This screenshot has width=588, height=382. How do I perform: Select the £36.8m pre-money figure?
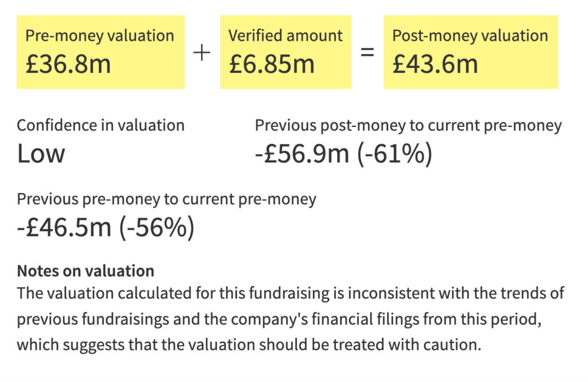68,64
